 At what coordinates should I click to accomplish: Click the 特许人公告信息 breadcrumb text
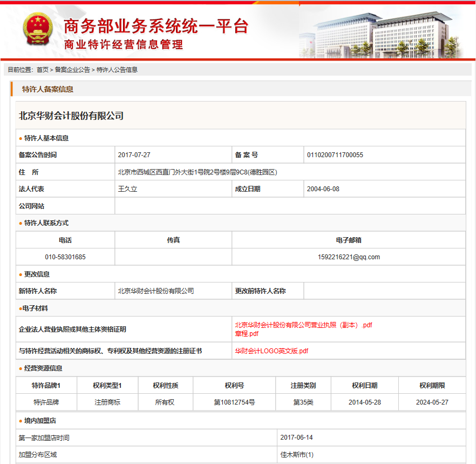(x=117, y=70)
